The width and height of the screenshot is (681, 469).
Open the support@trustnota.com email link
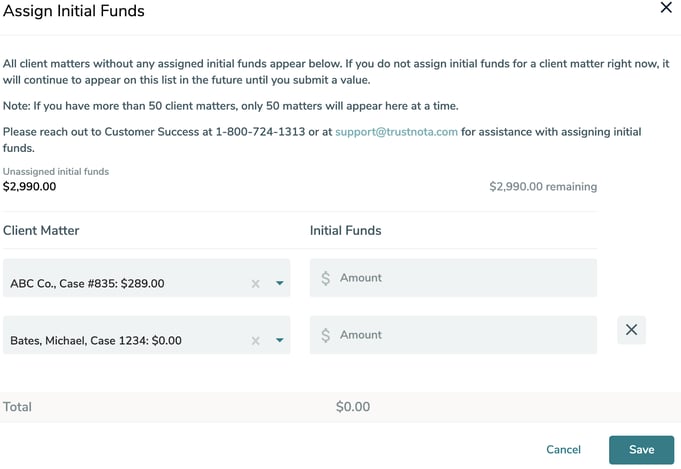[397, 132]
